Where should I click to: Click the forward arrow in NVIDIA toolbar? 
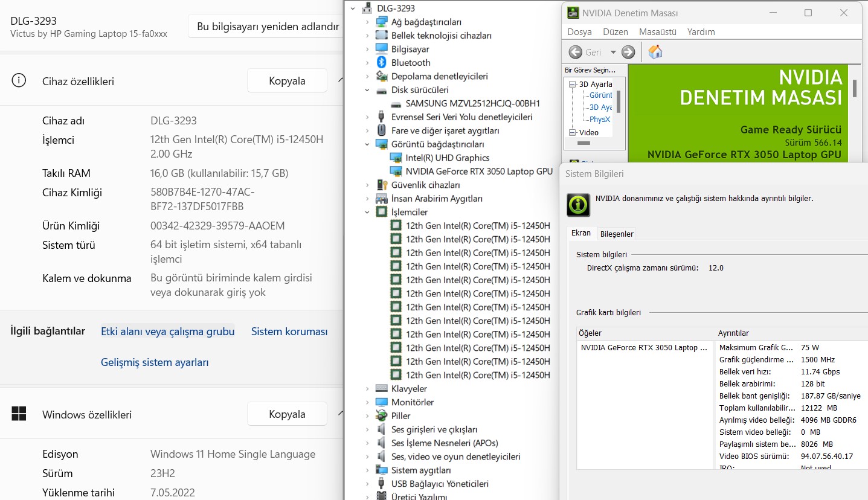[628, 53]
